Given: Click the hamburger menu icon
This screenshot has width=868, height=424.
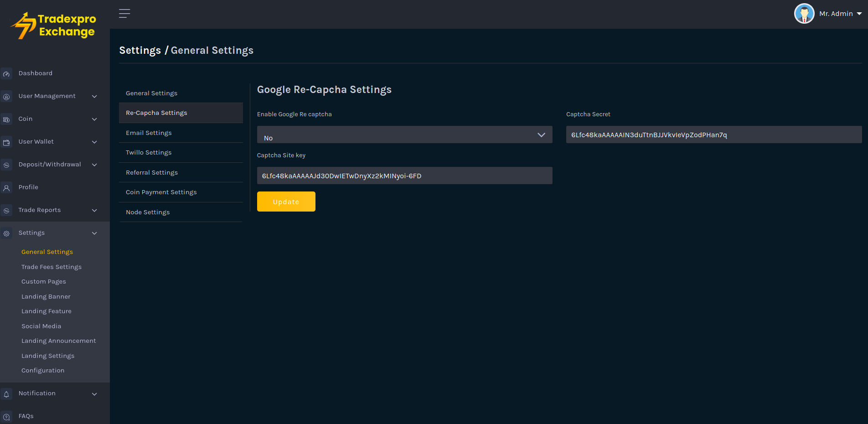Looking at the screenshot, I should [124, 14].
